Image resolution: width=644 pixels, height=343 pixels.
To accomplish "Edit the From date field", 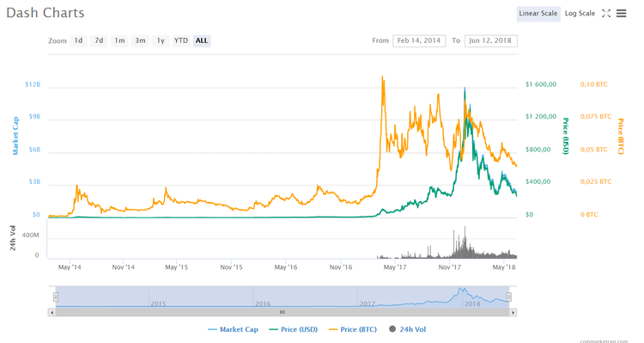I will pyautogui.click(x=419, y=40).
